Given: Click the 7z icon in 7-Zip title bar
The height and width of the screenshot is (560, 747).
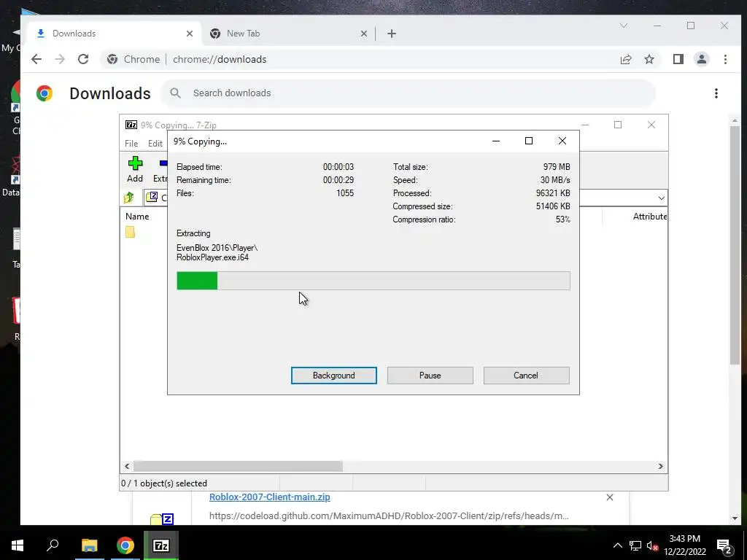Looking at the screenshot, I should coord(131,125).
